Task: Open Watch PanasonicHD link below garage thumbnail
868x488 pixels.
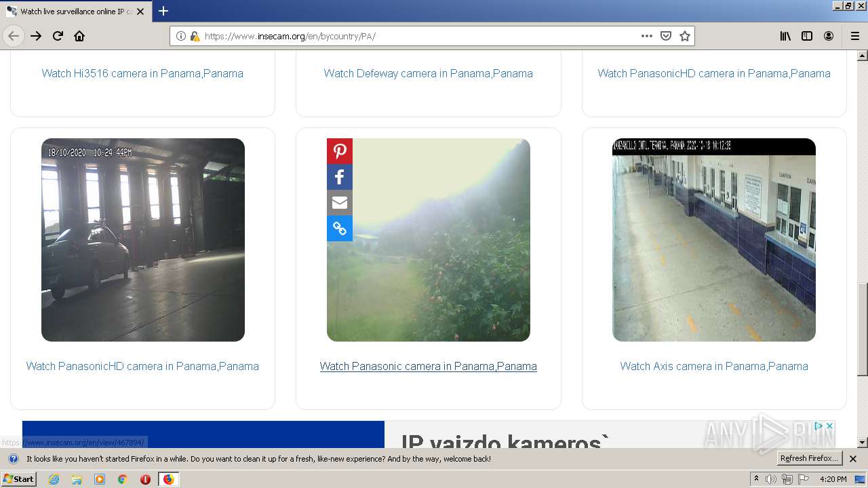Action: (142, 366)
